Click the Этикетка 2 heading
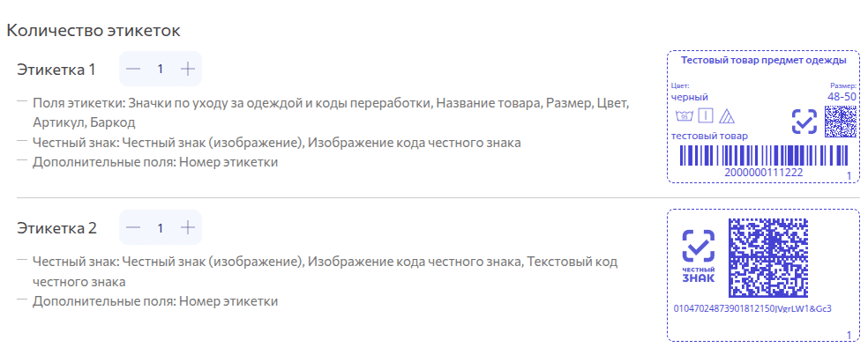 point(56,228)
